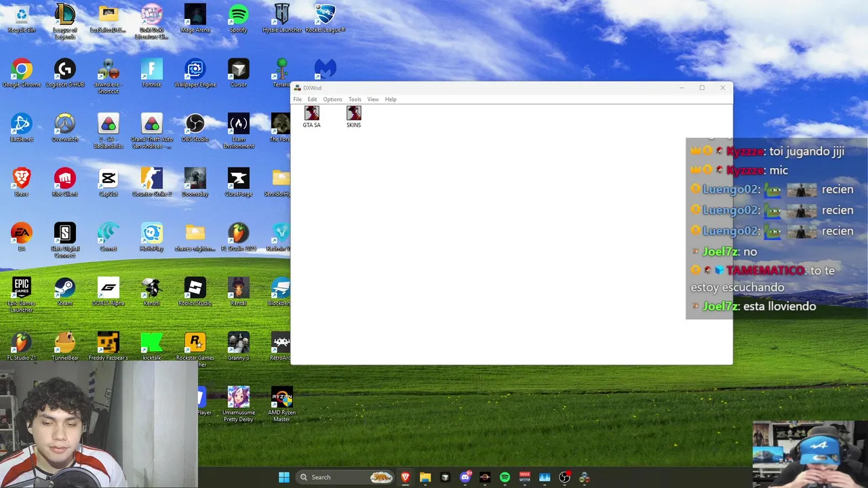
Task: Select the Mage Arena desktop shortcut
Action: tap(195, 19)
